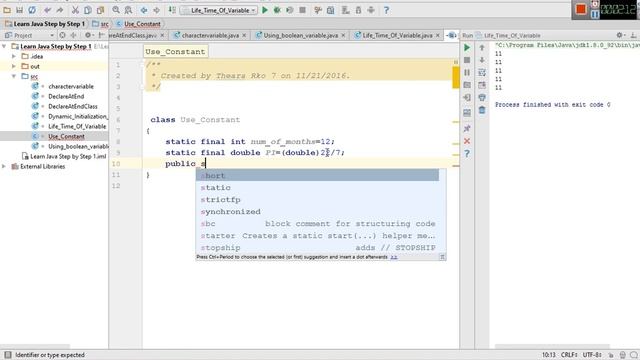Screen dimensions: 640x360
Task: Click the Find magnifier icon
Action: point(116,10)
